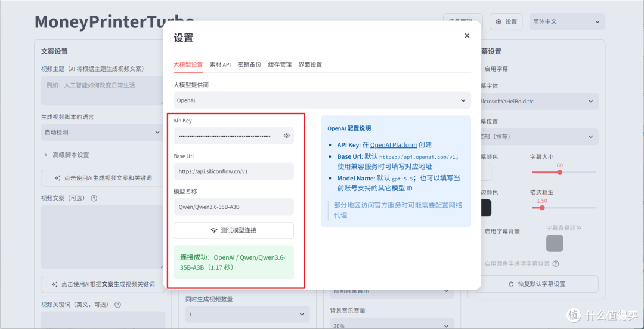Open the 素材 API tab
The width and height of the screenshot is (644, 329).
pyautogui.click(x=220, y=64)
